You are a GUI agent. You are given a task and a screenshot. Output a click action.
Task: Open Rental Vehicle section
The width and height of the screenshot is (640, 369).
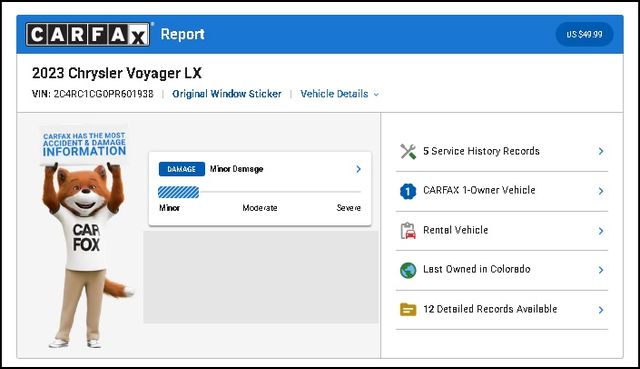[x=502, y=231]
